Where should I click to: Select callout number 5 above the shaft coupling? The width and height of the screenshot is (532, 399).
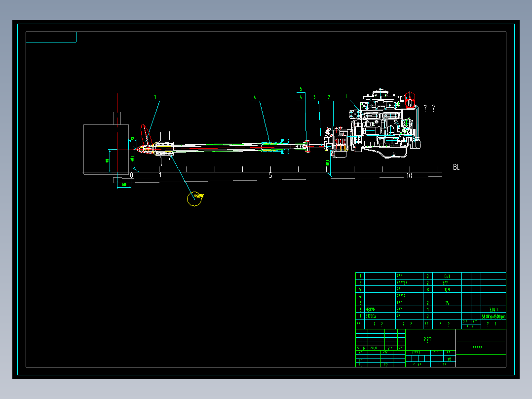(301, 89)
